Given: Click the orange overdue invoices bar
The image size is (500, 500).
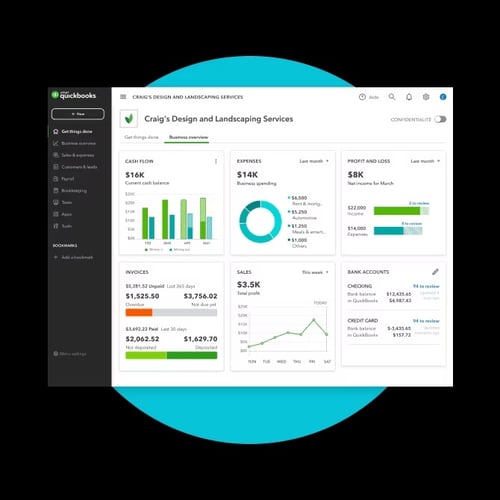Looking at the screenshot, I should tap(139, 312).
